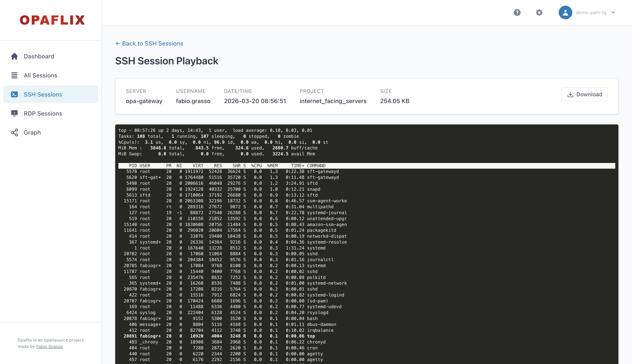This screenshot has width=632, height=364.
Task: Open application settings via the gear icon
Action: click(x=539, y=12)
